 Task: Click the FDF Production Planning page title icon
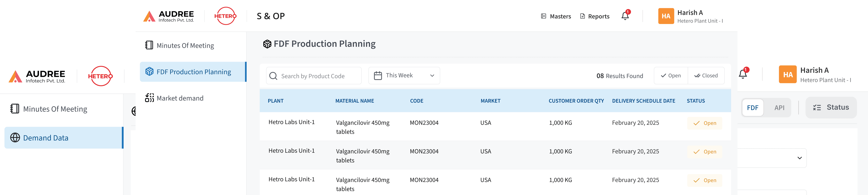coord(267,44)
